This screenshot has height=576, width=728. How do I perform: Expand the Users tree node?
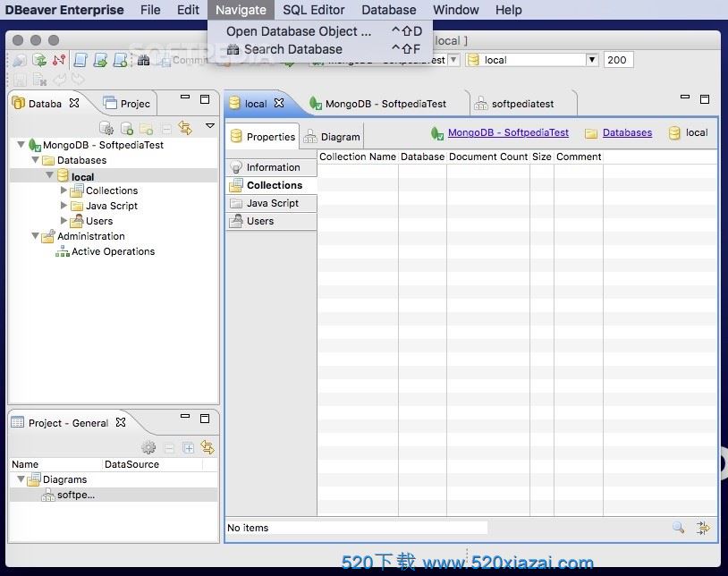point(63,220)
